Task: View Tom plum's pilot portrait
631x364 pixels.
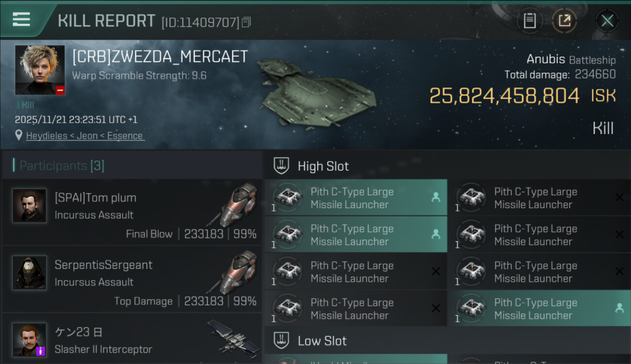Action: point(30,206)
